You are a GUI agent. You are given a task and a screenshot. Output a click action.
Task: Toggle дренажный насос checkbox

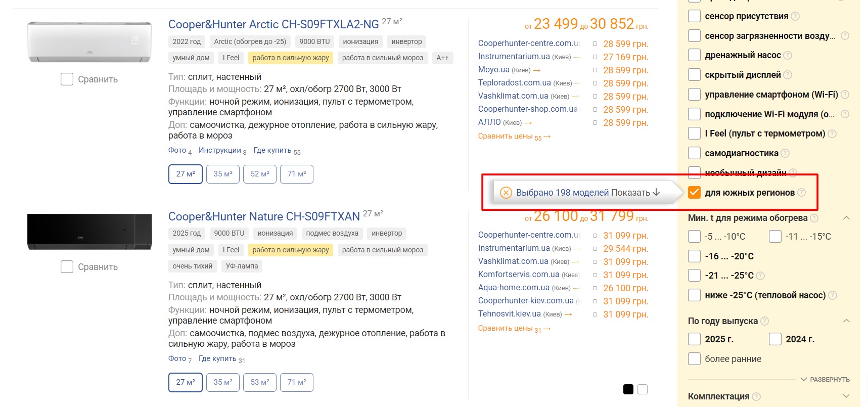695,55
